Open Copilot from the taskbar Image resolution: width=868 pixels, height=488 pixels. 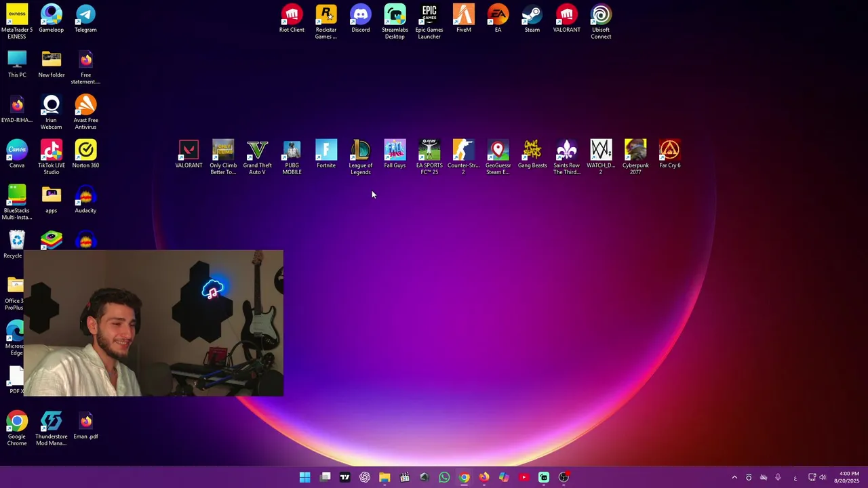504,477
